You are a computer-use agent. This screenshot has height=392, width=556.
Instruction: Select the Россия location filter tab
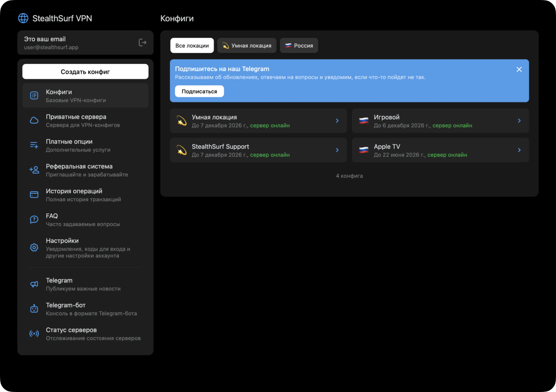coord(299,46)
